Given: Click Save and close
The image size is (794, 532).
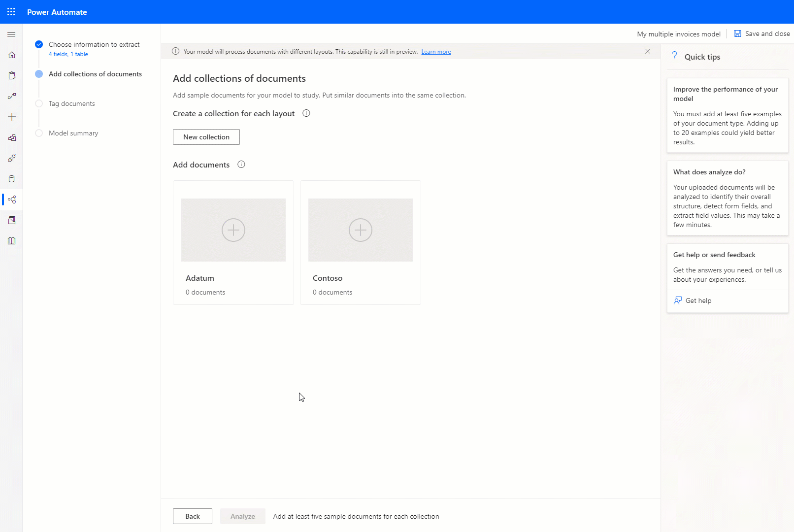Looking at the screenshot, I should (761, 33).
